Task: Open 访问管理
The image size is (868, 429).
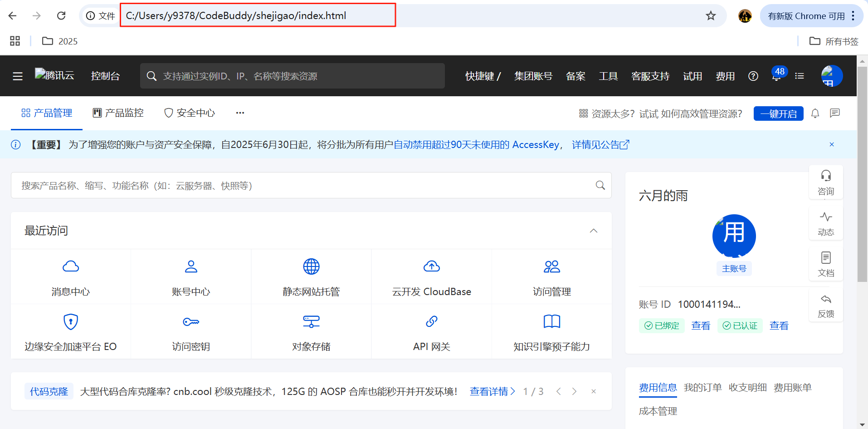Action: click(552, 276)
